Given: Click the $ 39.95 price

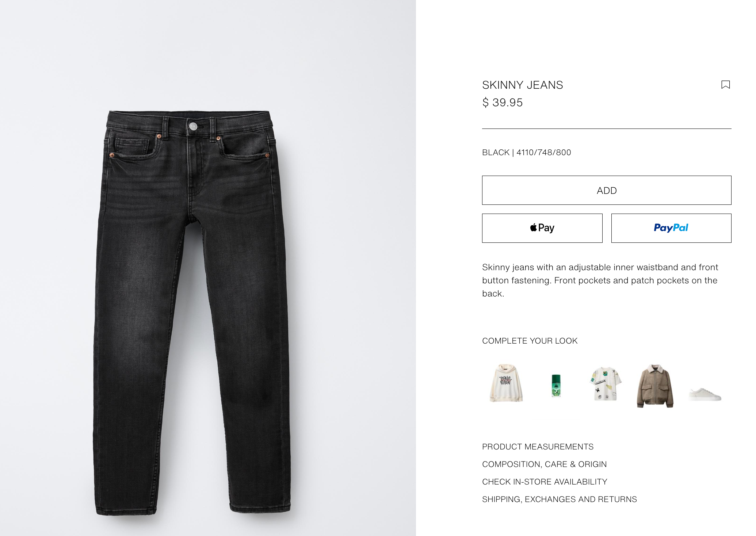Looking at the screenshot, I should 502,103.
